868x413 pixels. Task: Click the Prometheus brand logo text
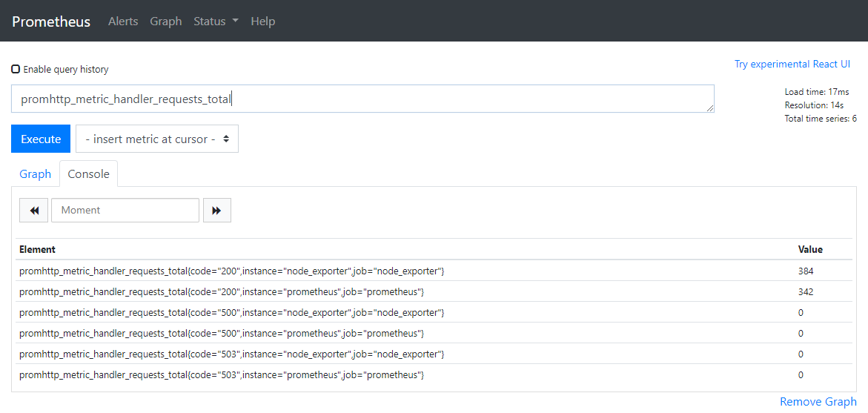click(x=51, y=22)
